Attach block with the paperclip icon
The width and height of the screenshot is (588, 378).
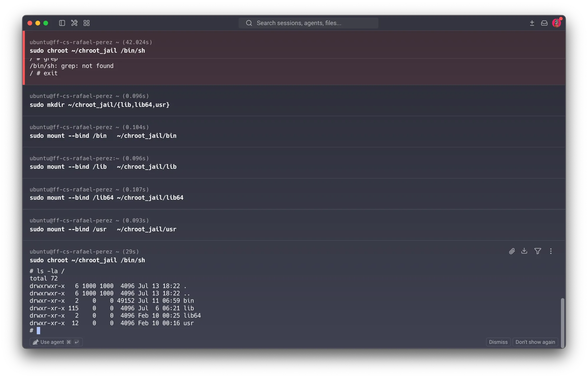512,251
